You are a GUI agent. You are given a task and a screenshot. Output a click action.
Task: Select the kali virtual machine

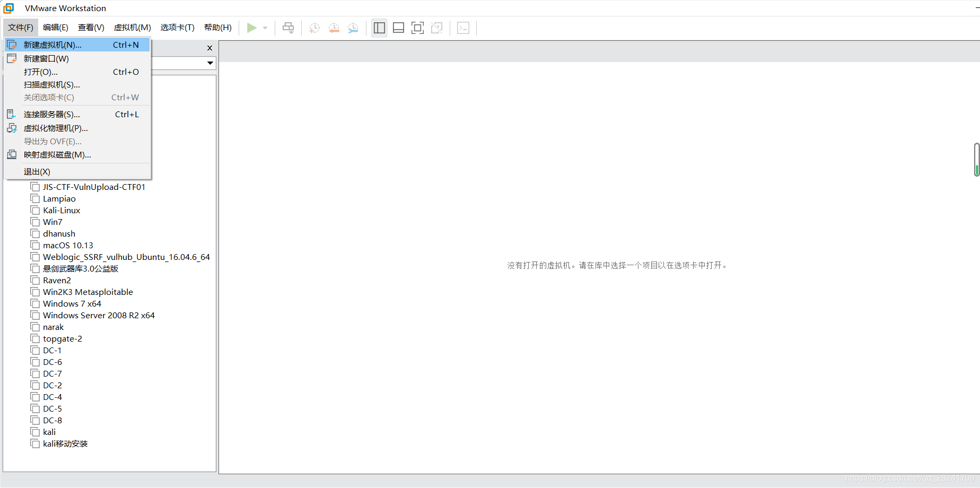(x=49, y=432)
